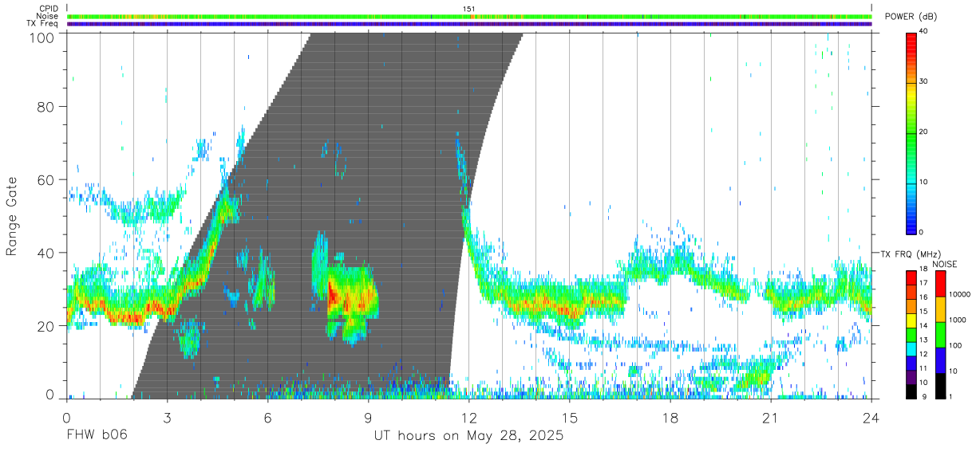Click the 40 tick on Range Gate axis
The width and height of the screenshot is (980, 452).
[x=45, y=253]
